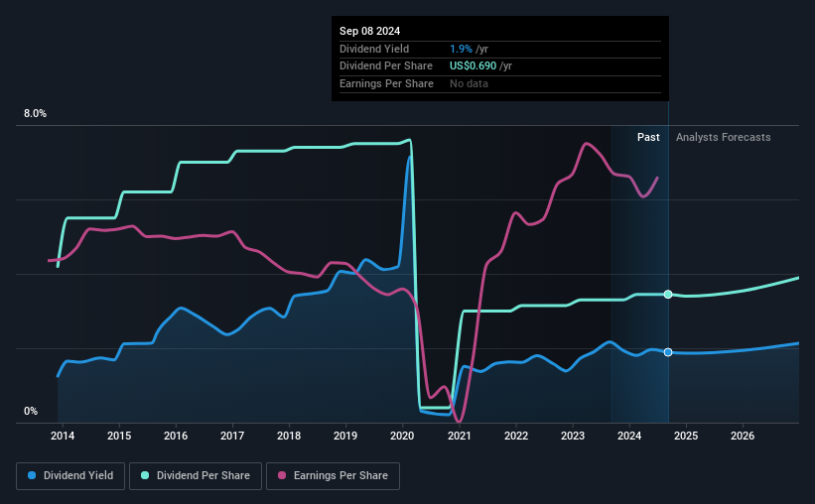Click the 2023 x-axis label

coord(573,436)
